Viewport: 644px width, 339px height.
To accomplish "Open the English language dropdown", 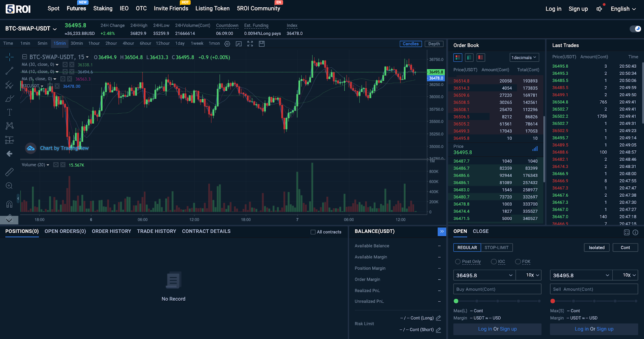I will (x=623, y=8).
